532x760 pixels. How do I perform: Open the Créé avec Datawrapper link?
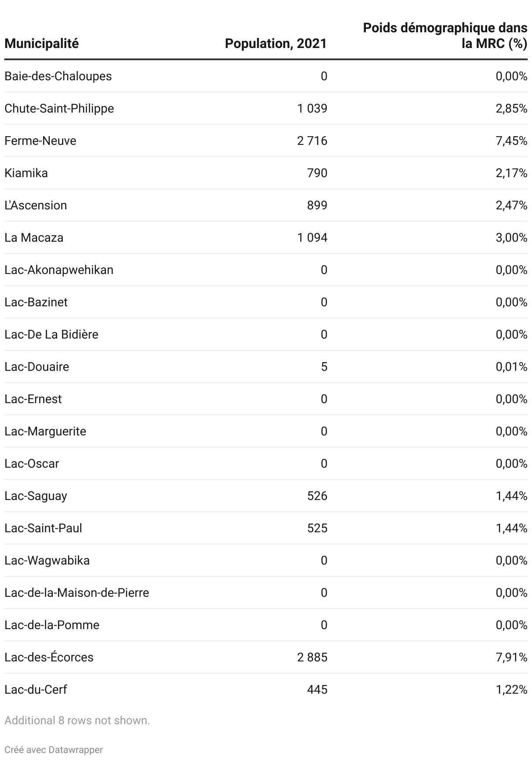coord(54,750)
